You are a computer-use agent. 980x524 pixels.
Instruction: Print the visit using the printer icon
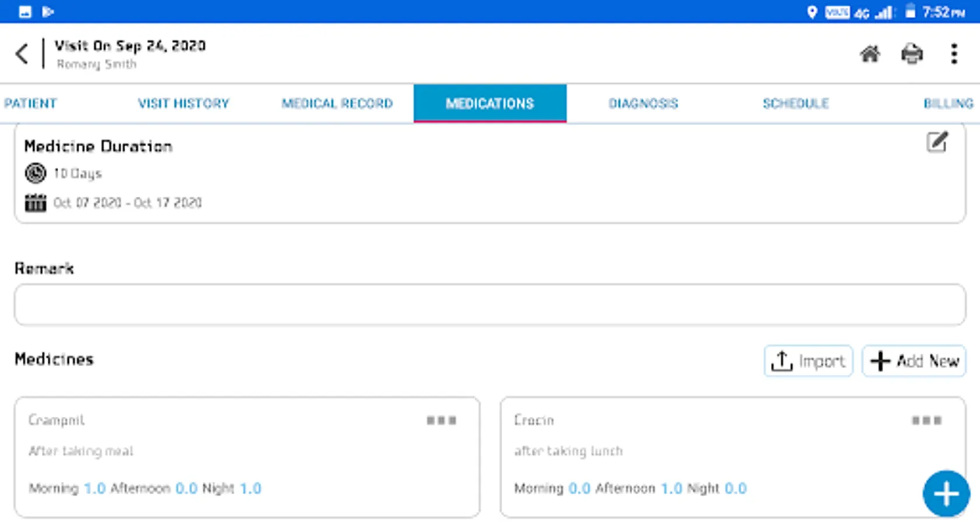pyautogui.click(x=912, y=54)
